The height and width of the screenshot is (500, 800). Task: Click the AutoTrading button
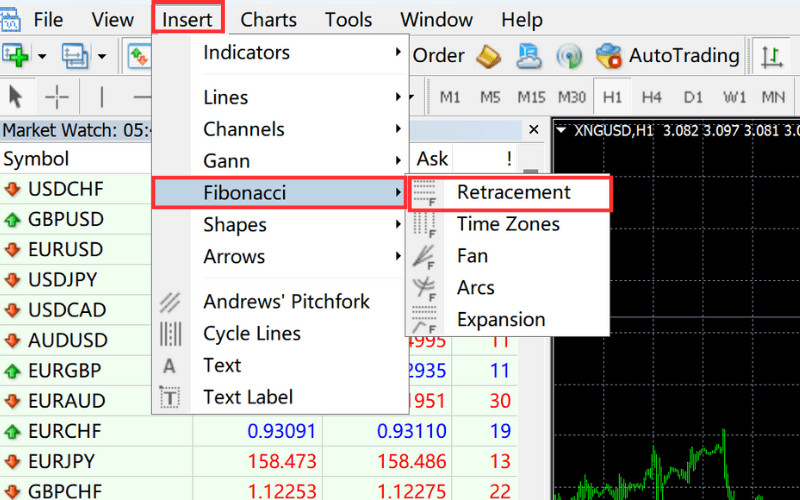(668, 55)
